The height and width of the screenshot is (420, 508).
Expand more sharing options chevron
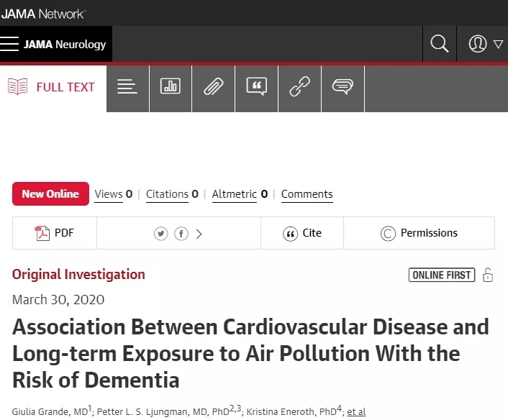click(199, 234)
